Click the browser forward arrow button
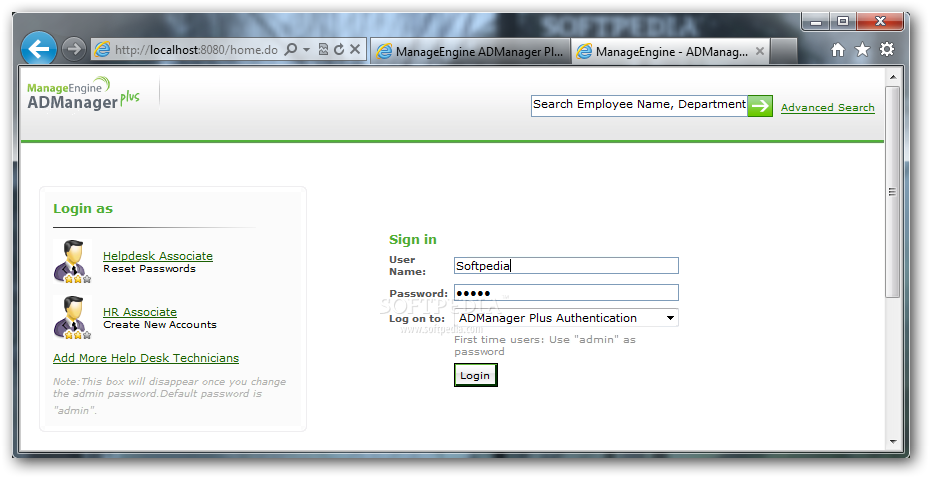The height and width of the screenshot is (478, 930). tap(74, 49)
